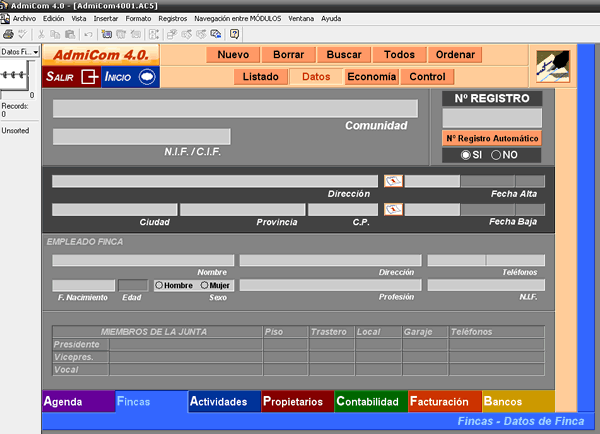Click the Borrar button

click(289, 55)
